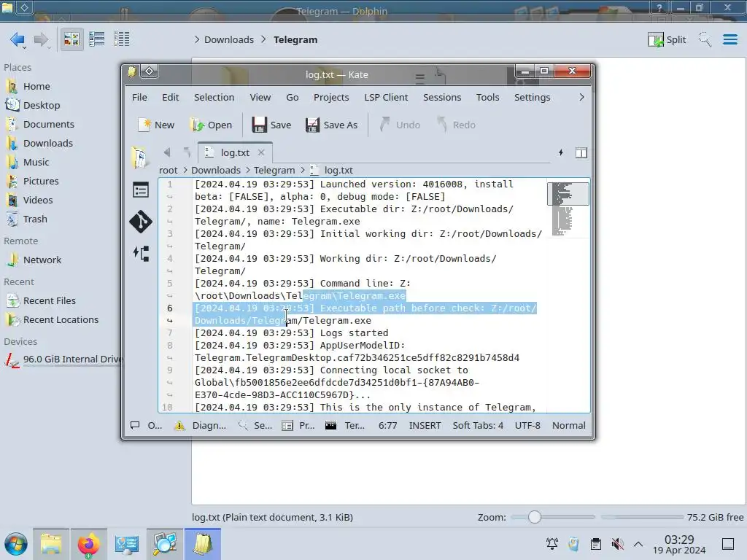Viewport: 747px width, 560px height.
Task: Open Soft Tabs: 4 indentation dropdown
Action: tap(478, 425)
